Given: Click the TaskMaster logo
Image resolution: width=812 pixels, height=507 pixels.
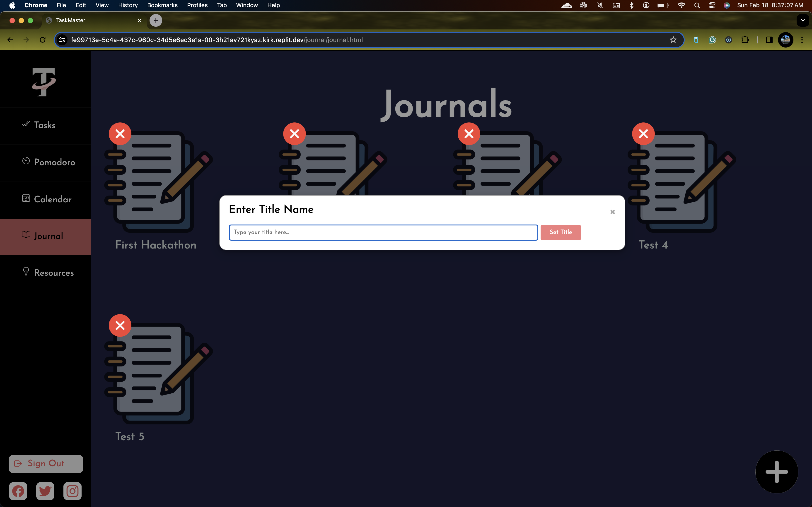Looking at the screenshot, I should 44,82.
